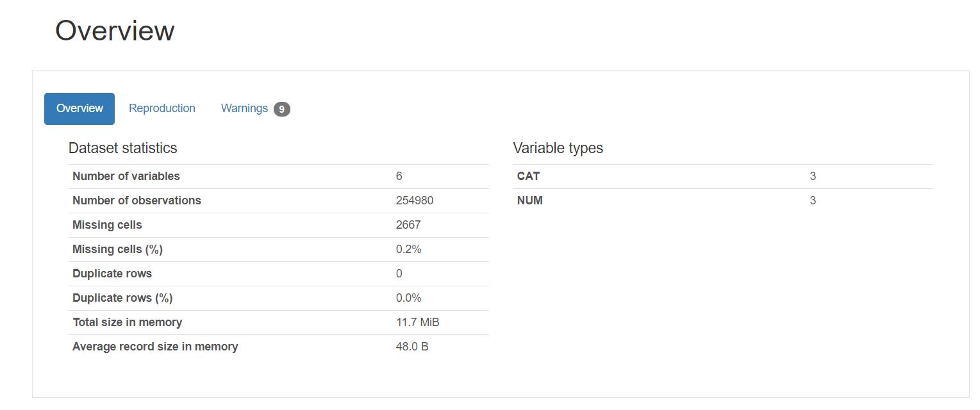Click the Number of observations value 254980
This screenshot has width=980, height=410.
413,201
